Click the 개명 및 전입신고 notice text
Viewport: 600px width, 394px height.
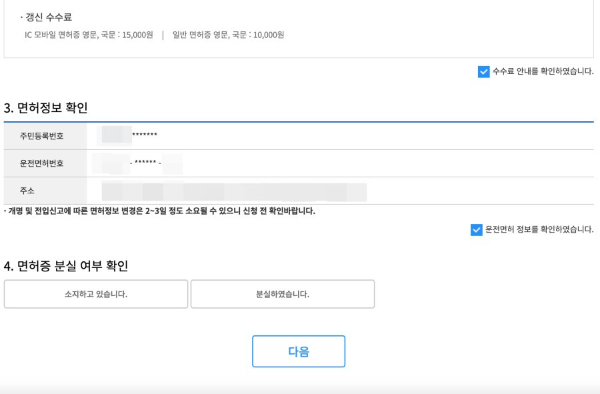[160, 211]
